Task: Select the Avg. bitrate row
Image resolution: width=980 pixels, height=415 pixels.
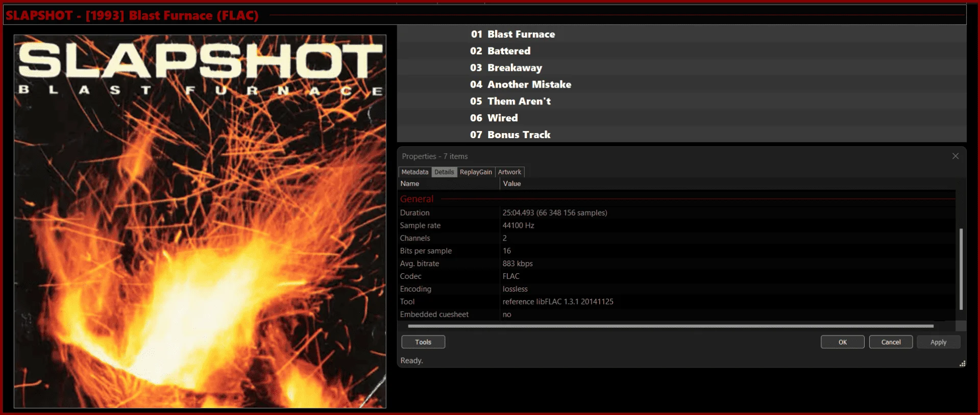Action: coord(676,264)
